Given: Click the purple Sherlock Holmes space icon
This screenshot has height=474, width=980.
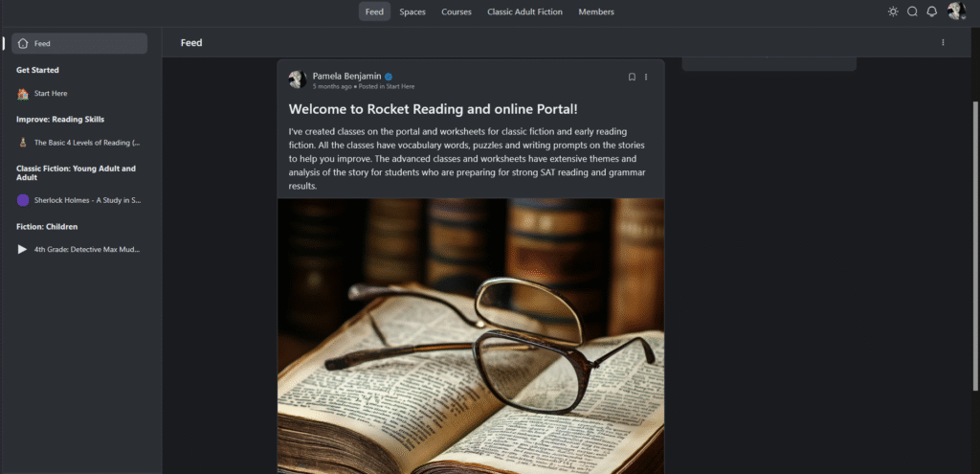Looking at the screenshot, I should tap(23, 200).
